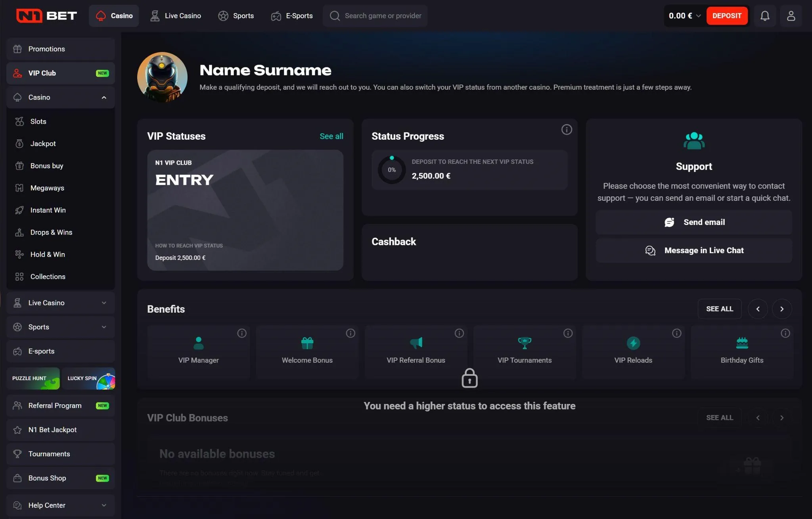Screen dimensions: 812x519
Task: Open the Lucky Spin wheel banner
Action: (x=88, y=378)
